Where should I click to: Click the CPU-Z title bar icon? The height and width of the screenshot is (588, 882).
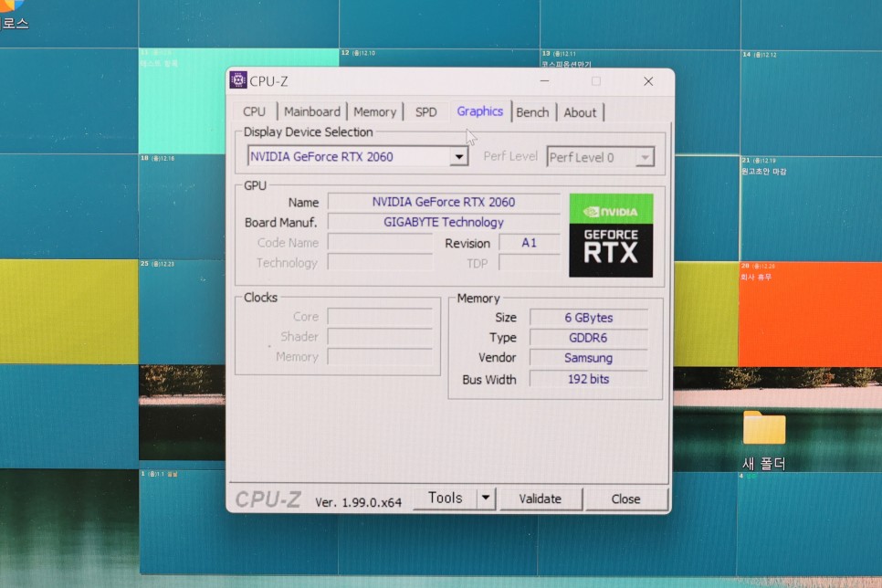coord(238,80)
